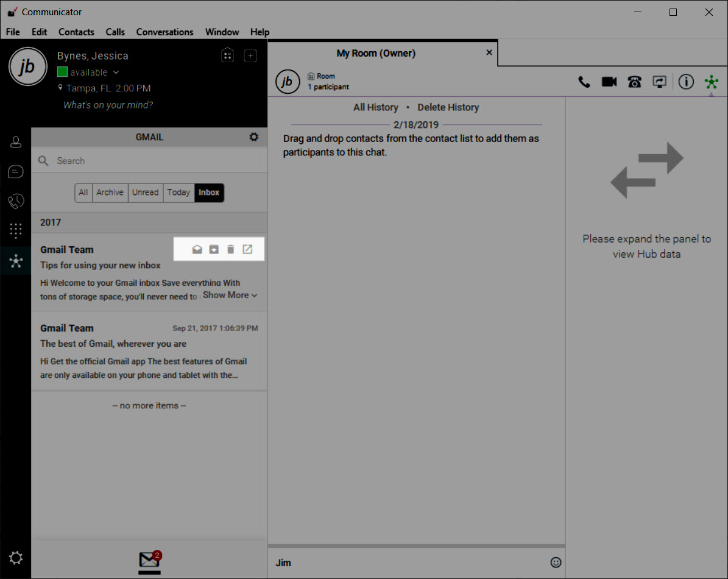Close the My Room (Owner) tab
Viewport: 728px width, 579px height.
click(489, 52)
